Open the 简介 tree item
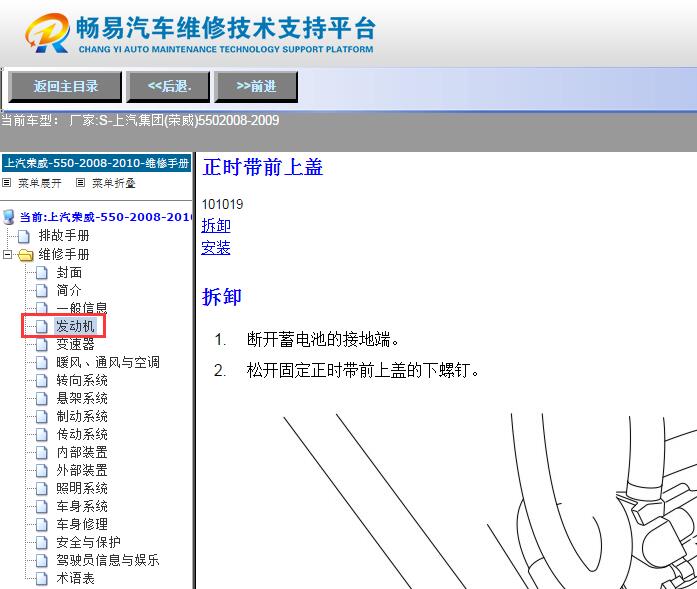 pyautogui.click(x=69, y=290)
